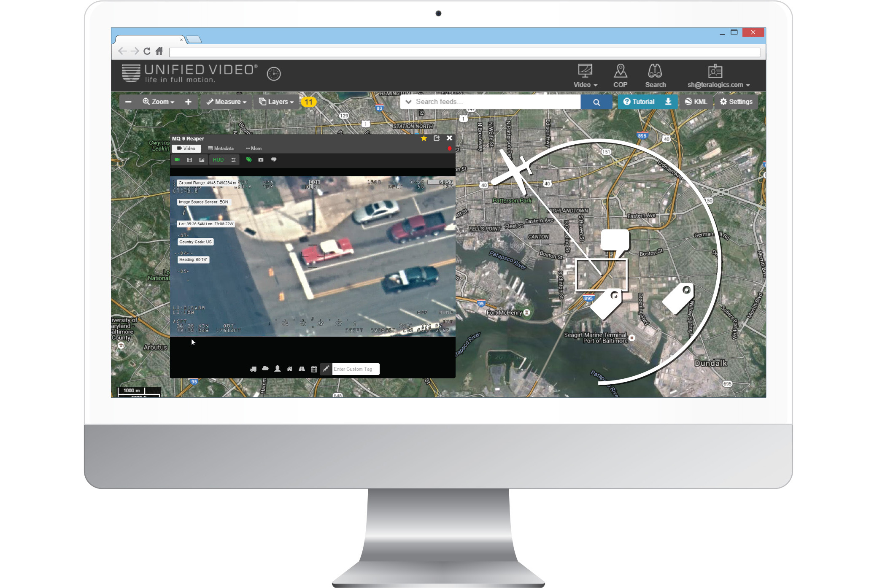877x588 pixels.
Task: Open the Zoom dropdown
Action: (158, 102)
